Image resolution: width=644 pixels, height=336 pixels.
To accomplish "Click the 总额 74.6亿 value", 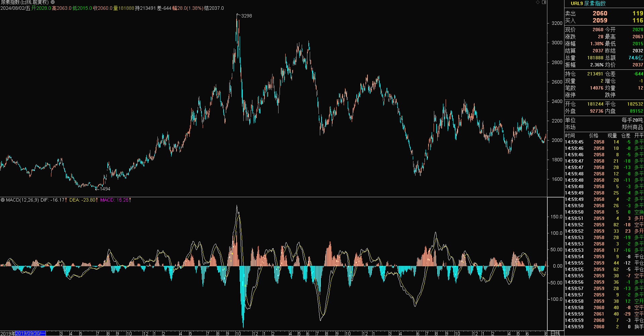I will pyautogui.click(x=636, y=58).
